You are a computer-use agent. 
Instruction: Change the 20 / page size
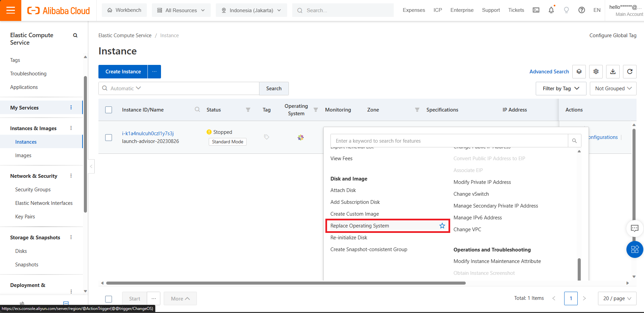pos(617,298)
